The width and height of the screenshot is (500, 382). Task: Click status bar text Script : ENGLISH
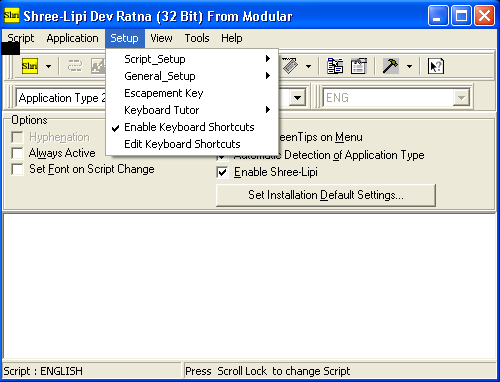pos(43,371)
